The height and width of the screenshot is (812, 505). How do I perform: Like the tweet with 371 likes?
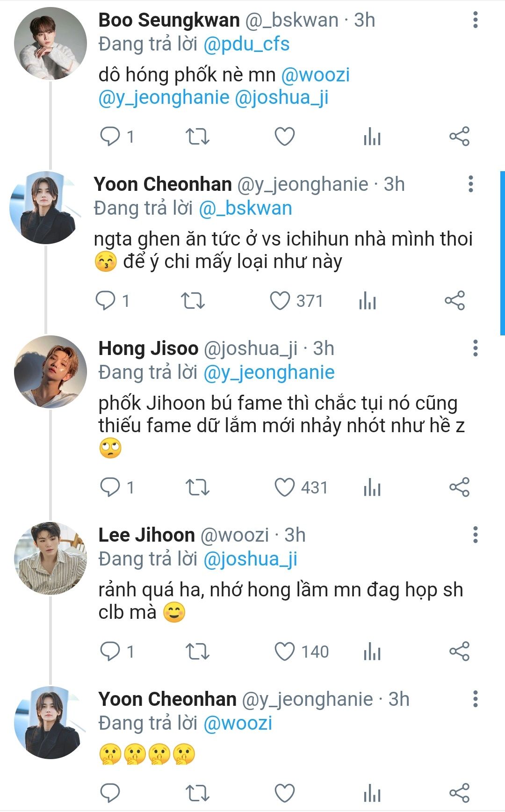click(280, 301)
